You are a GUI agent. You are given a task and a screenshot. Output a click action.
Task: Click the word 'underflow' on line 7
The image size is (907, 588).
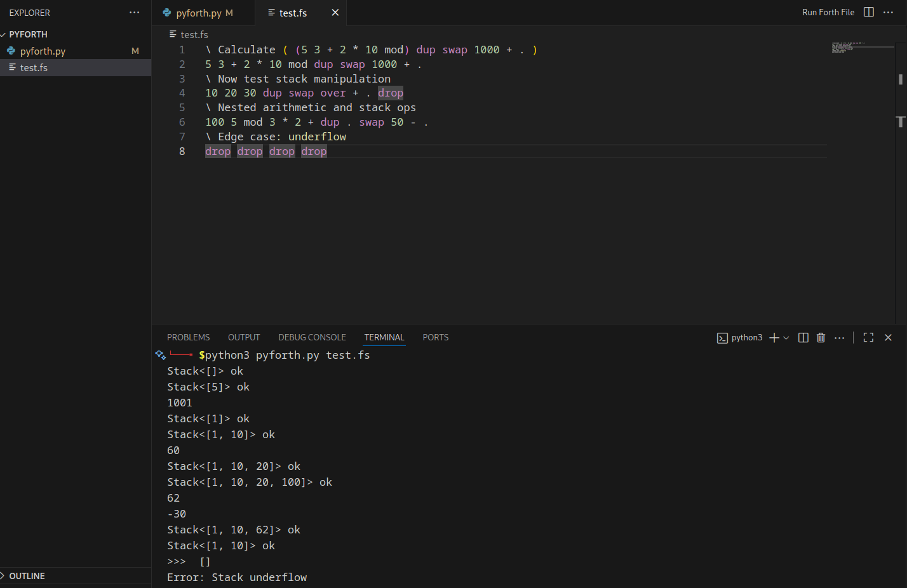pyautogui.click(x=317, y=137)
